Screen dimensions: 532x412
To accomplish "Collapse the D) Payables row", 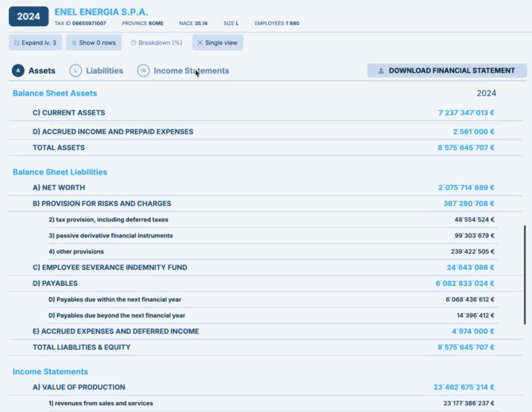I will pyautogui.click(x=55, y=283).
